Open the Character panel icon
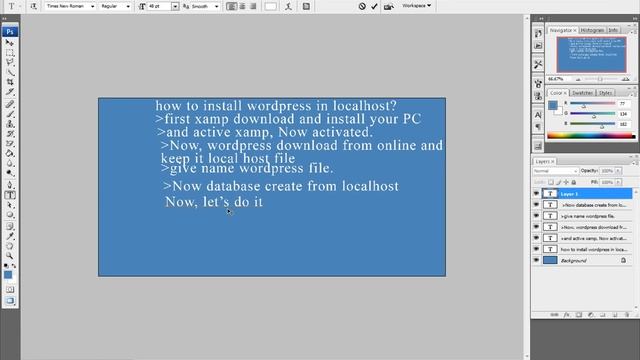Viewport: 640px width, 360px height. [x=538, y=115]
